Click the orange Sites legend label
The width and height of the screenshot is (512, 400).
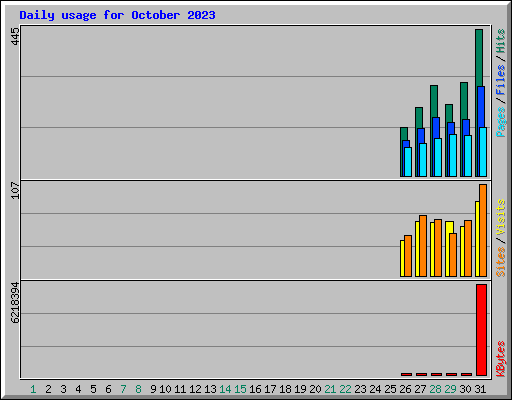pyautogui.click(x=500, y=262)
